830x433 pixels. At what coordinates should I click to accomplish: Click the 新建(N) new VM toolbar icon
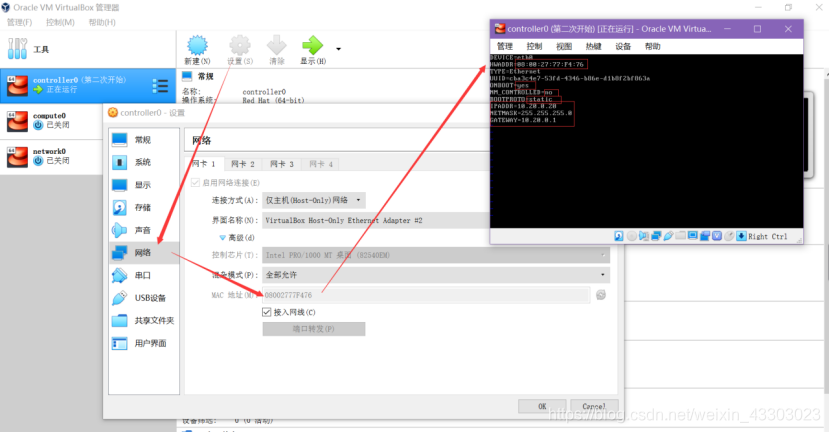tap(197, 50)
